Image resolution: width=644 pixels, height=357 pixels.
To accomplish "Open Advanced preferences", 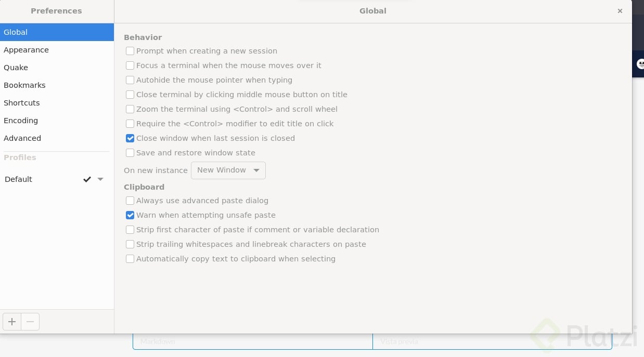I will [x=22, y=138].
